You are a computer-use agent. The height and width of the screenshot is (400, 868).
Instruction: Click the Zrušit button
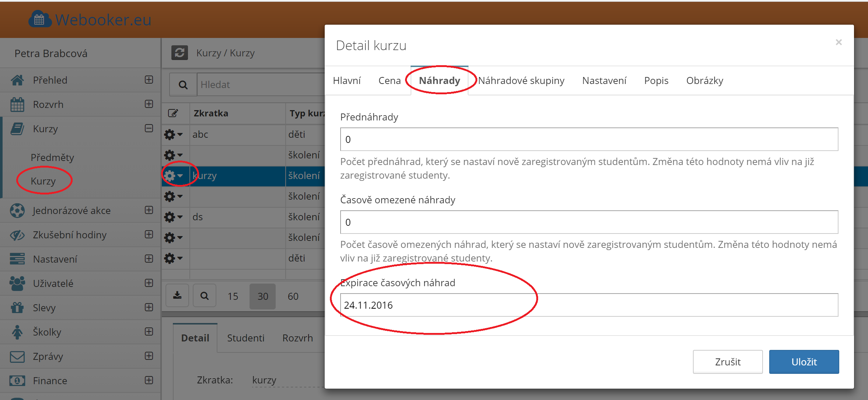click(x=727, y=362)
